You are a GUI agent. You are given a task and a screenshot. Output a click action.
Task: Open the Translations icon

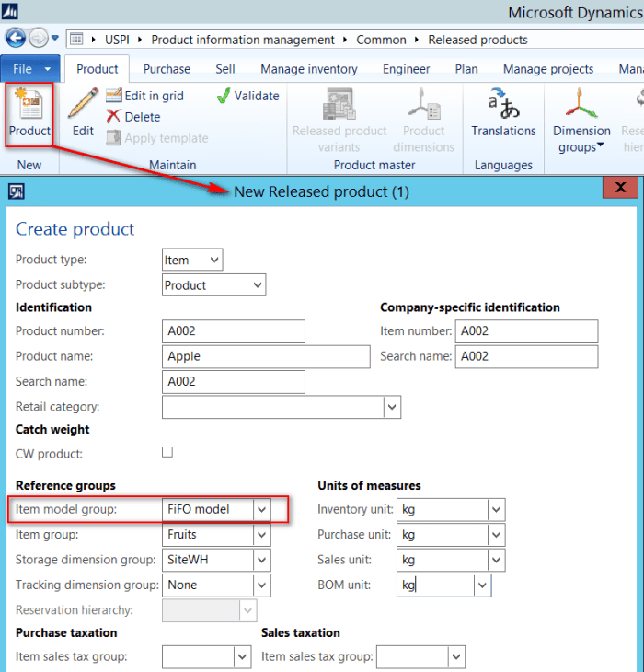(x=503, y=112)
